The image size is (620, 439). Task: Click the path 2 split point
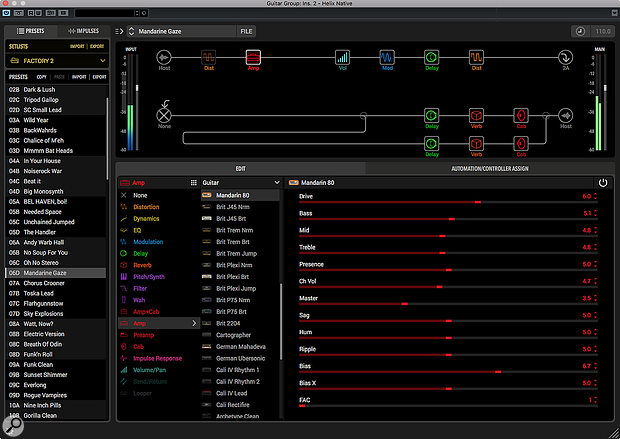pos(363,115)
